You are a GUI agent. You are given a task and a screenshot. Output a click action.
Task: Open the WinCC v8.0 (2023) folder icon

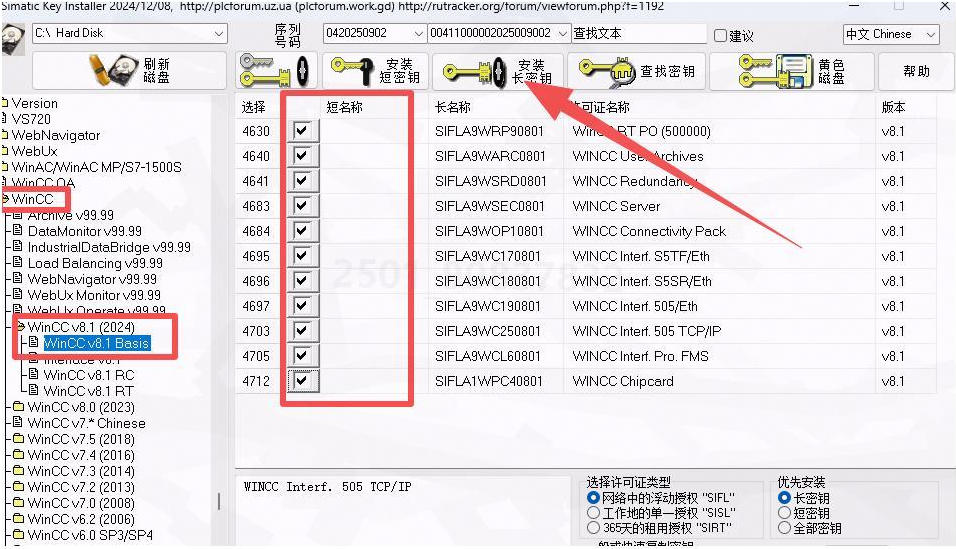pos(18,406)
